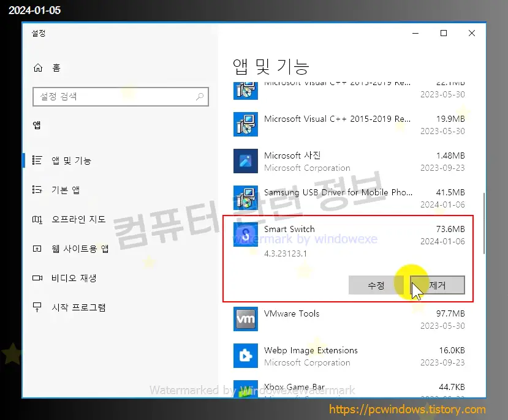The height and width of the screenshot is (420, 508).
Task: Click the VMware Tools icon
Action: click(x=246, y=319)
